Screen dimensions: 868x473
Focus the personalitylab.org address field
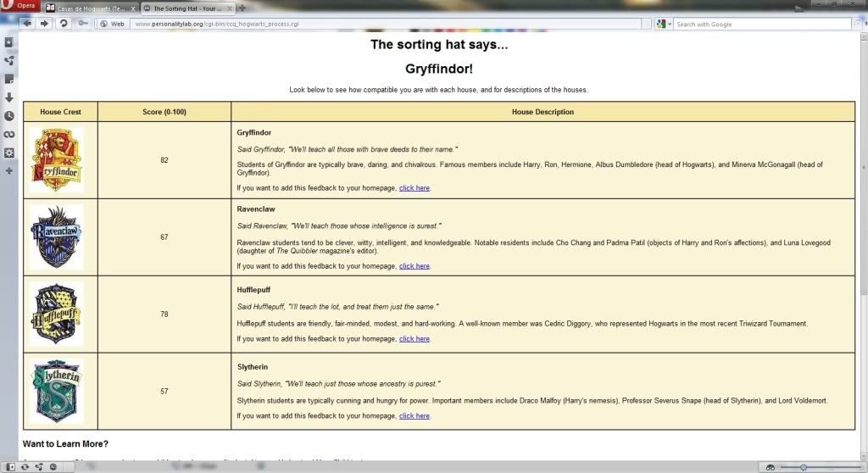pyautogui.click(x=387, y=24)
